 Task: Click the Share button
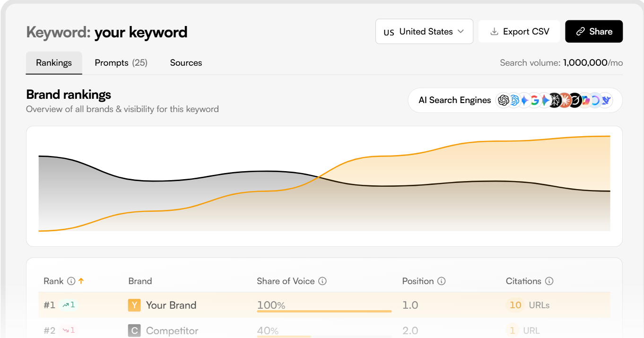pos(594,31)
